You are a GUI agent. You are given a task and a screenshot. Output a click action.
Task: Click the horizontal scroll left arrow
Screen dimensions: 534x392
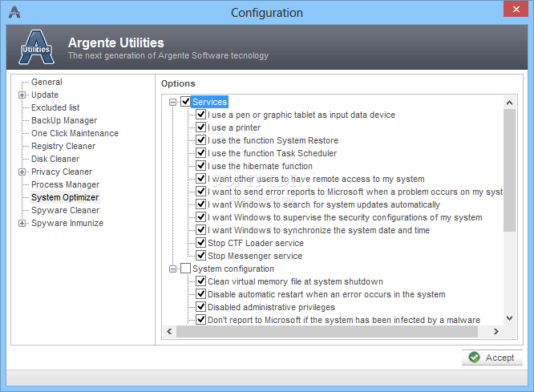(x=169, y=331)
